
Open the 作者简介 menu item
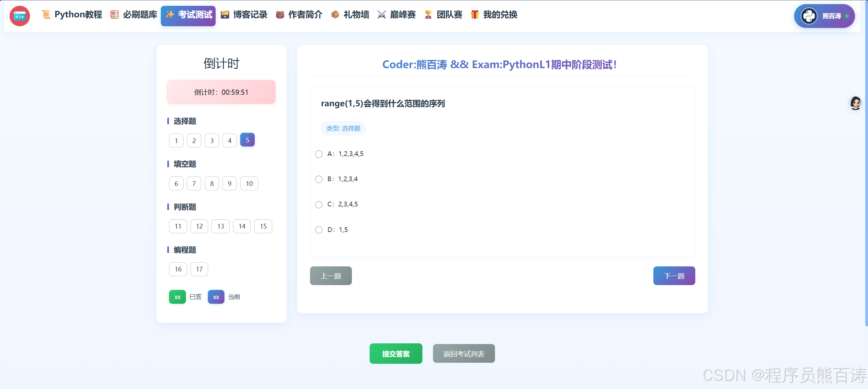point(299,15)
